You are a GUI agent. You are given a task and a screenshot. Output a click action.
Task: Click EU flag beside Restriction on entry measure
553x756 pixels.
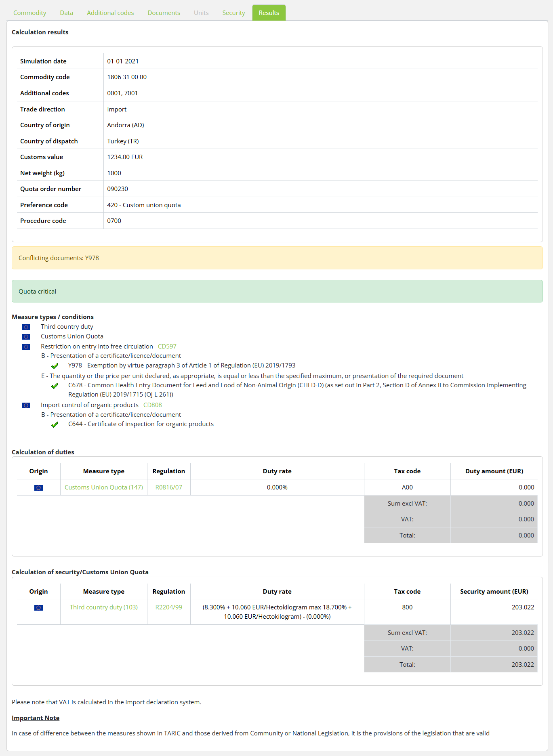pyautogui.click(x=26, y=347)
